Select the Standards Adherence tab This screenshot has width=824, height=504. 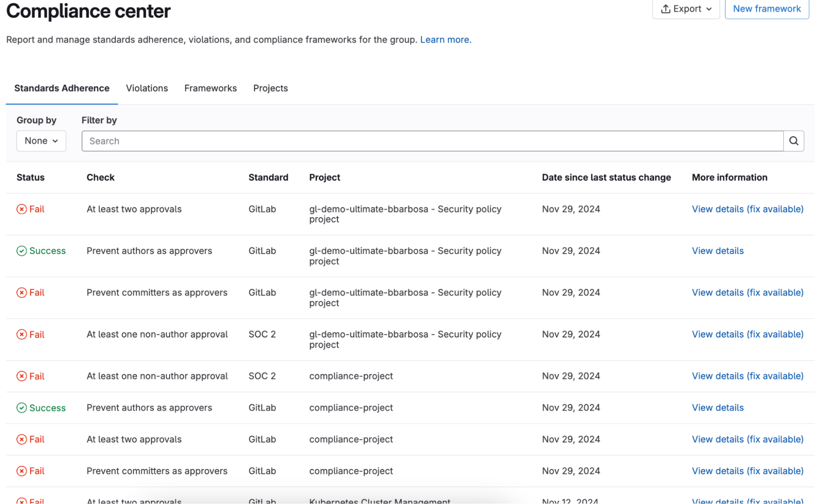tap(62, 88)
